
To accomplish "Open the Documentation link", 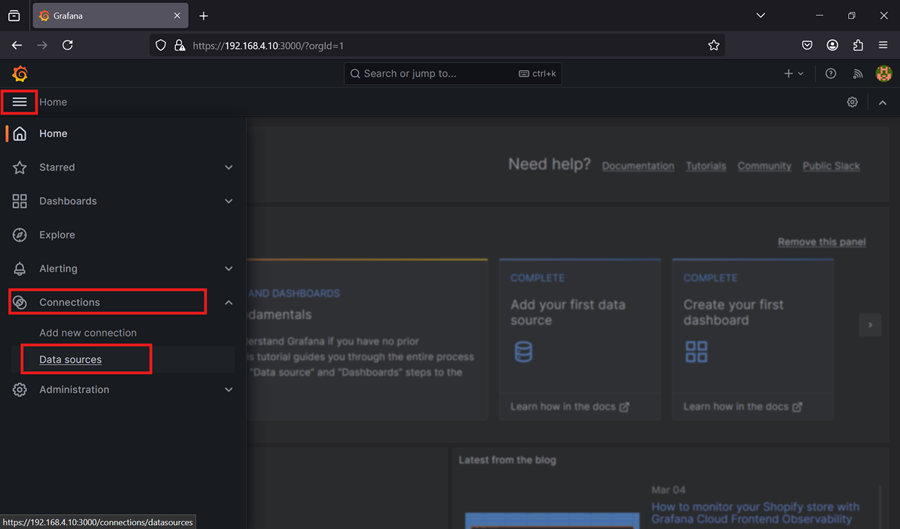I will click(x=638, y=166).
